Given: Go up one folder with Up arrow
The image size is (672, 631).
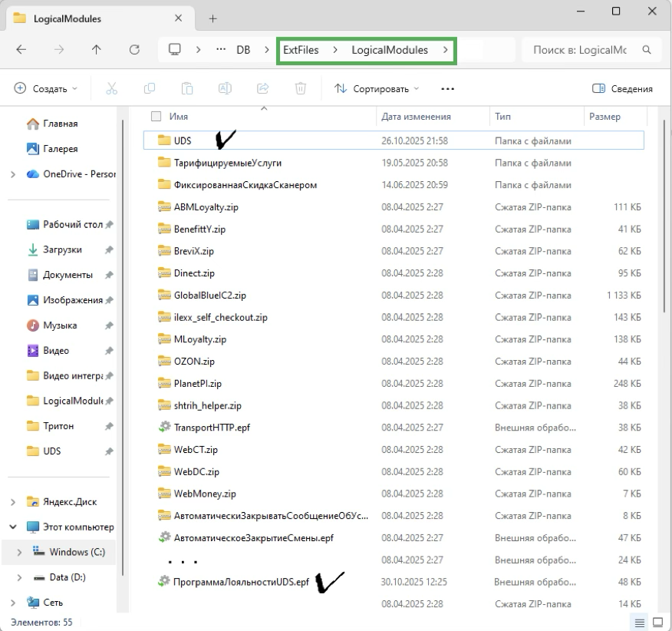Looking at the screenshot, I should [96, 50].
